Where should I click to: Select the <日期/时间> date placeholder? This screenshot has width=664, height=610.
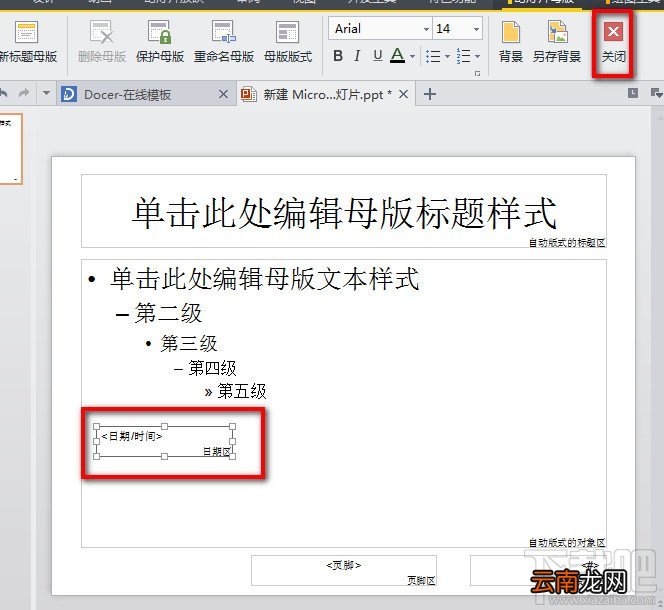pyautogui.click(x=164, y=441)
